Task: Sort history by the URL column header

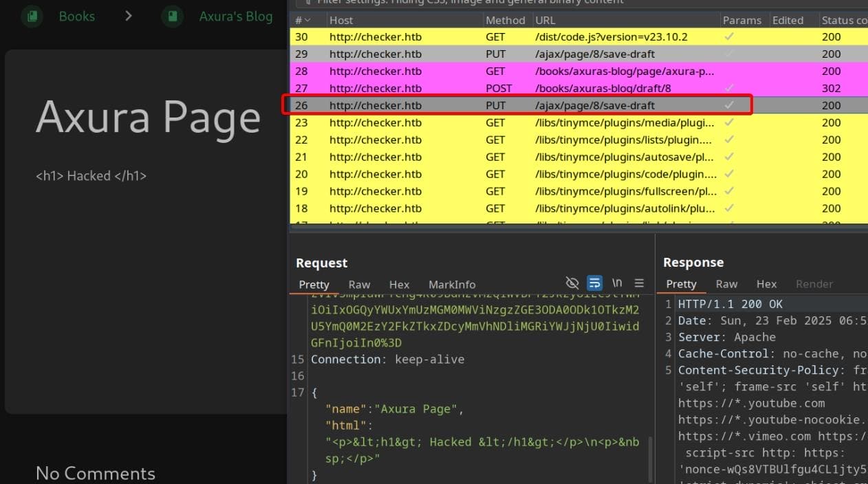Action: 625,21
